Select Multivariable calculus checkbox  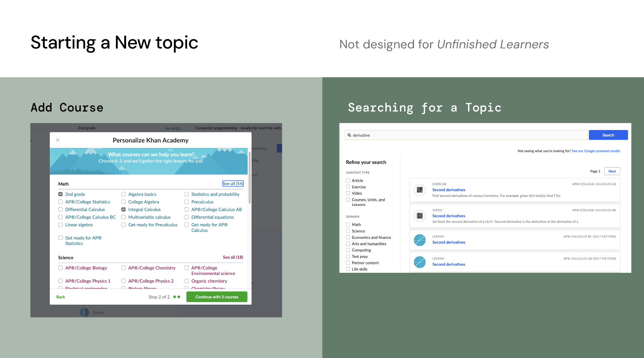(x=123, y=217)
